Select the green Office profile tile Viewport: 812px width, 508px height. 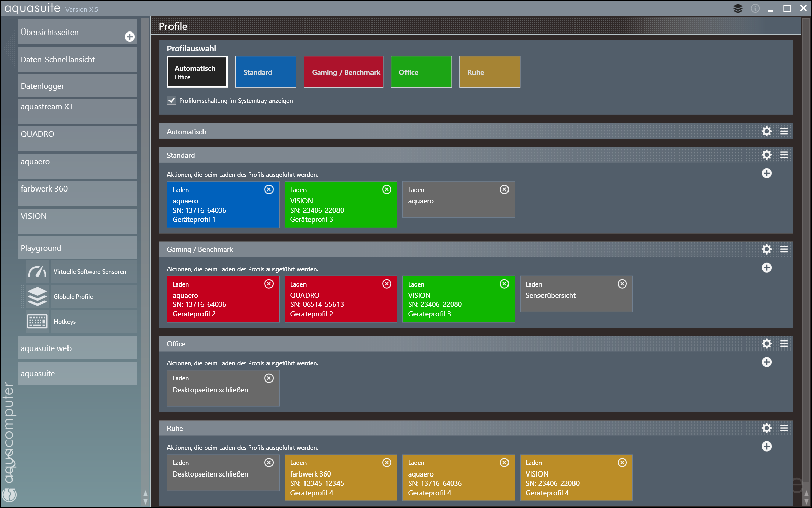click(x=421, y=72)
